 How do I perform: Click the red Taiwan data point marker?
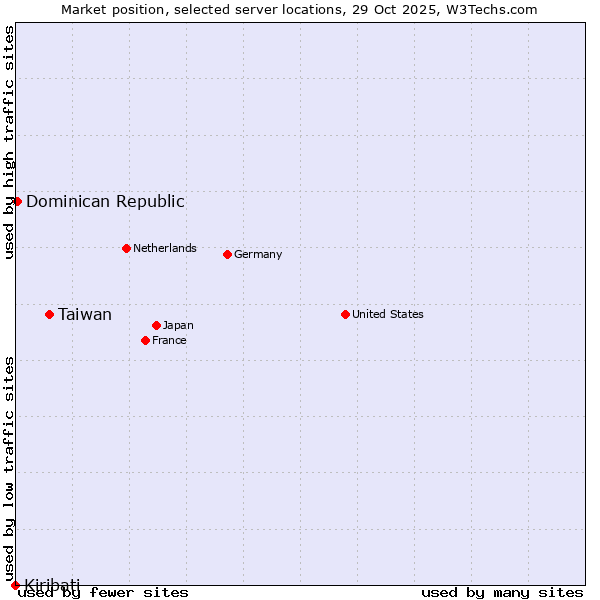(x=49, y=314)
